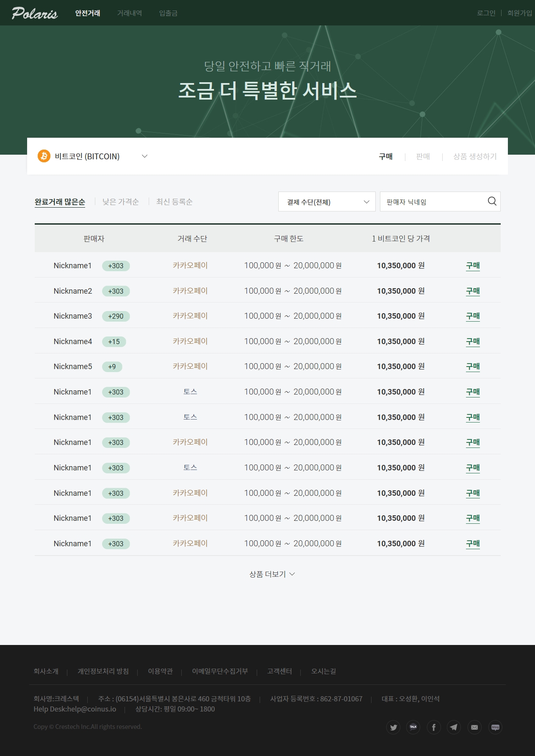535x756 pixels.
Task: Expand 상품 더보기 to load more
Action: click(x=272, y=574)
